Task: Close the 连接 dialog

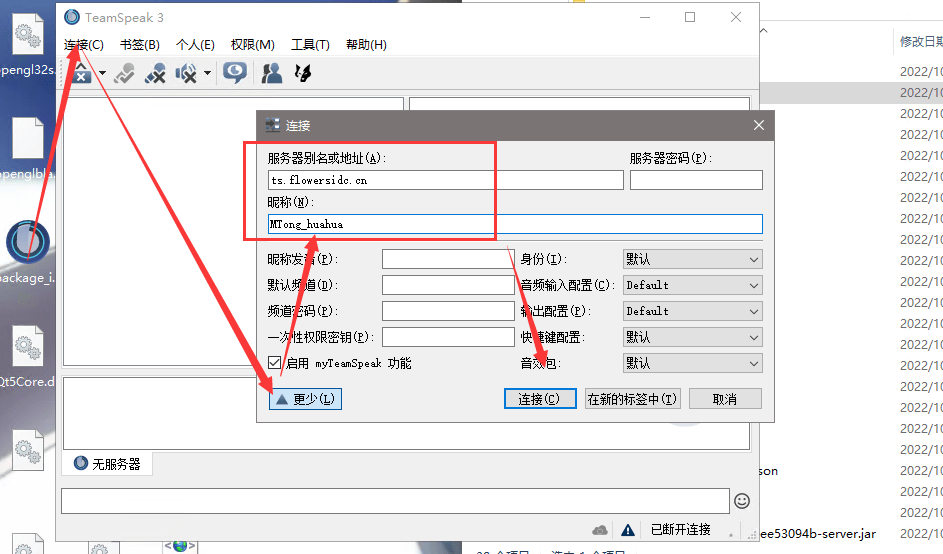Action: point(759,125)
